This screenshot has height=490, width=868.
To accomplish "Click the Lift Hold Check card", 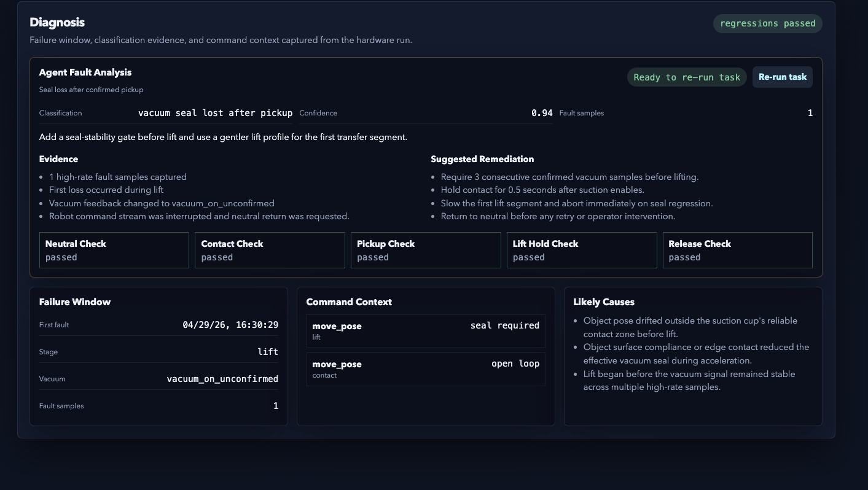I will click(582, 250).
